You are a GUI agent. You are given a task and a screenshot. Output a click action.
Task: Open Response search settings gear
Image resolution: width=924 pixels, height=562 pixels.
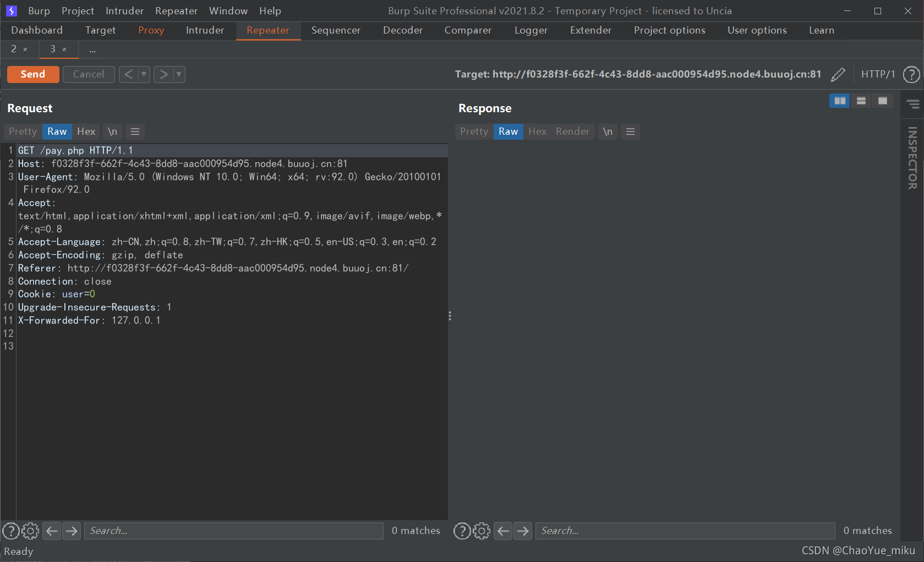(482, 531)
